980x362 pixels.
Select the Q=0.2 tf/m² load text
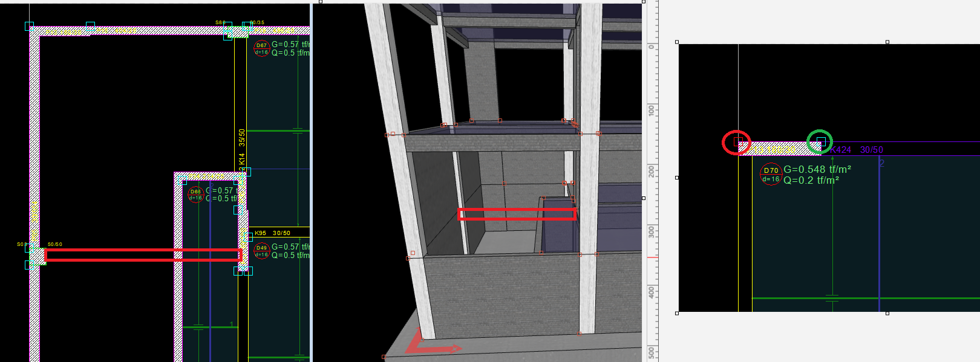[x=811, y=180]
